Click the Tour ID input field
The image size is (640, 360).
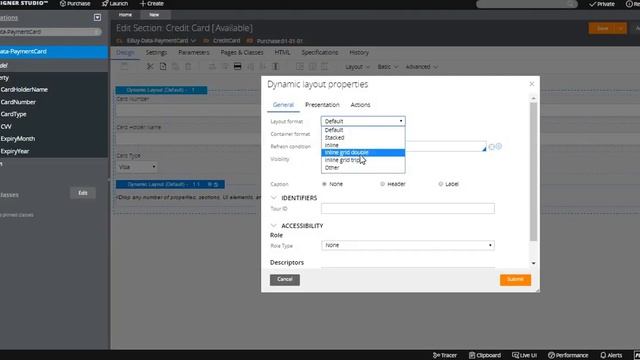408,209
